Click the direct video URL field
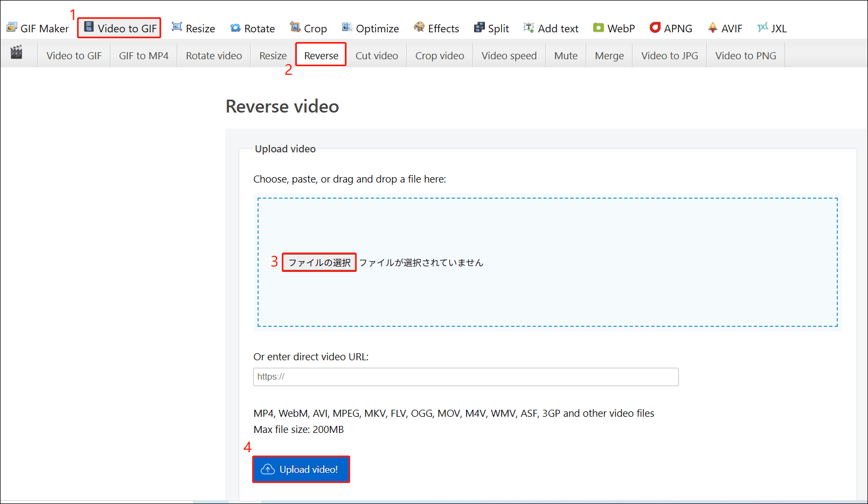The height and width of the screenshot is (504, 868). point(466,376)
